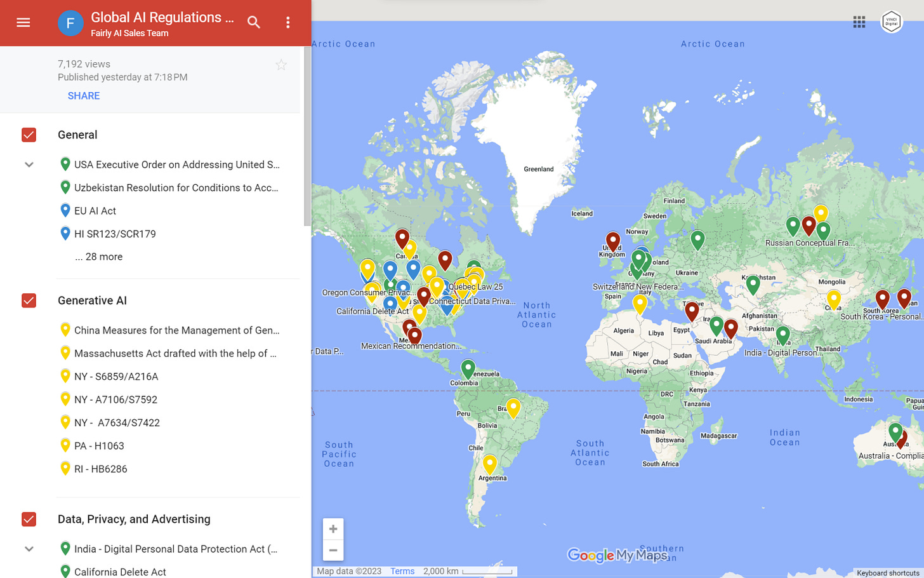
Task: Click the Google My Maps logo
Action: click(617, 556)
